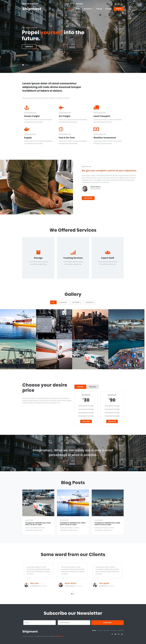Click the Supply ship icon
The width and height of the screenshot is (146, 644).
click(x=27, y=129)
